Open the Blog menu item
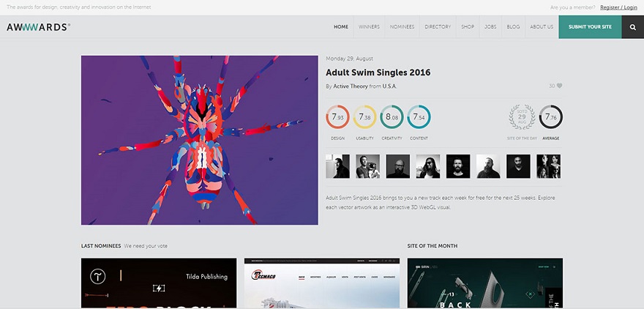This screenshot has width=644, height=309. pos(514,27)
